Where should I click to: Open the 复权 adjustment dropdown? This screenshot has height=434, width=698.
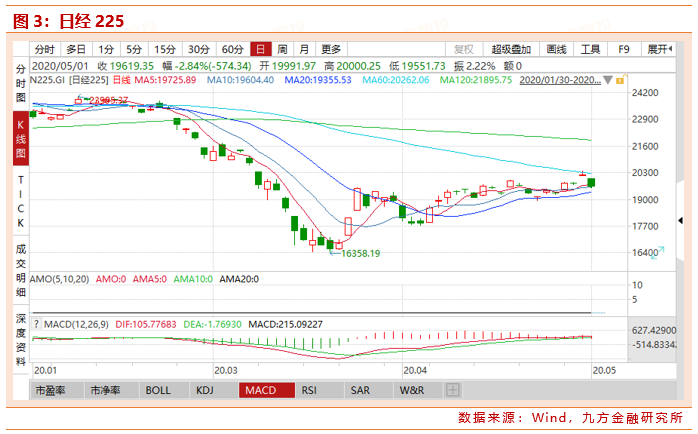464,48
